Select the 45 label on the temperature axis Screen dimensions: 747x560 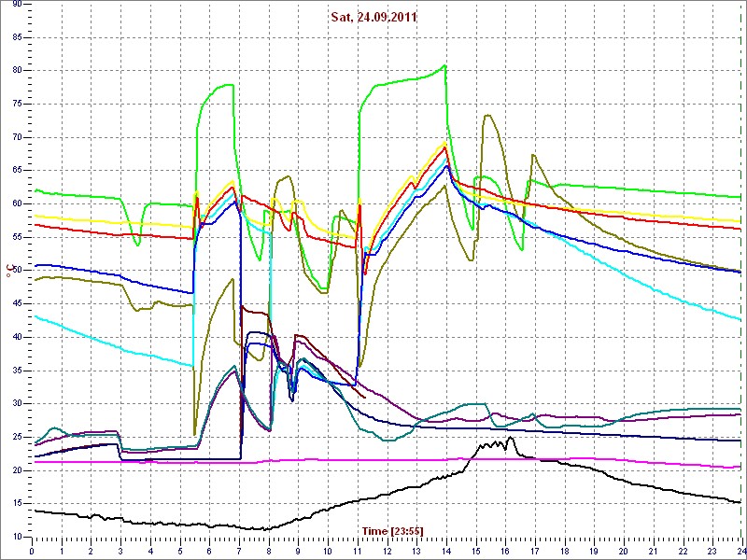16,304
